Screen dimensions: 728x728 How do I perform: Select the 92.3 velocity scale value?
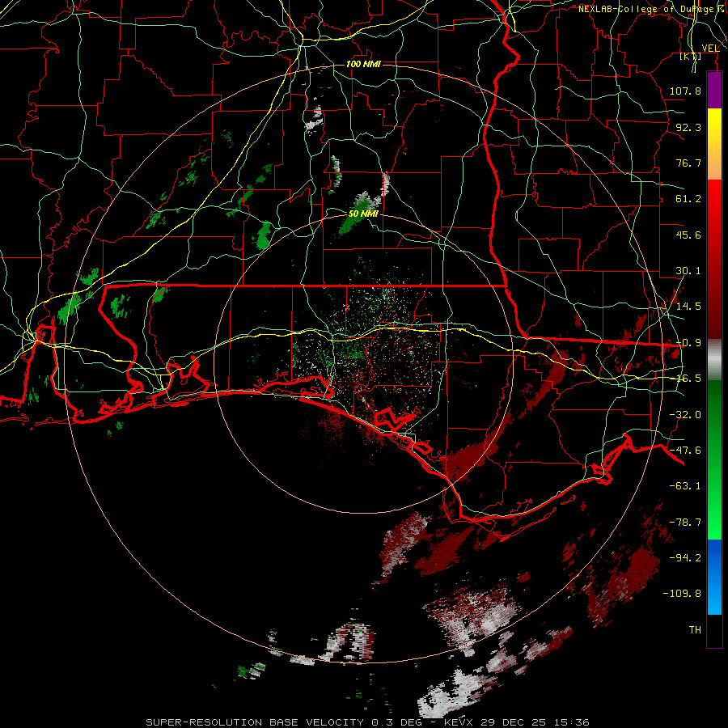tap(688, 127)
